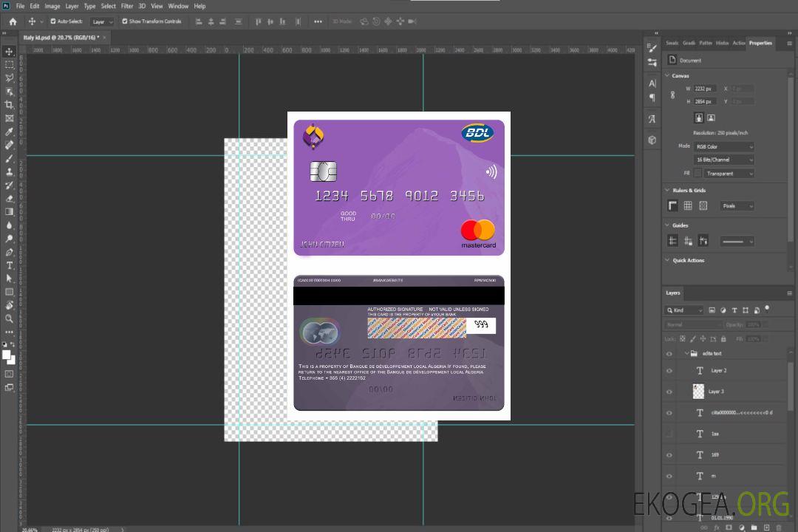
Task: Click the add layer mask icon
Action: click(x=729, y=528)
